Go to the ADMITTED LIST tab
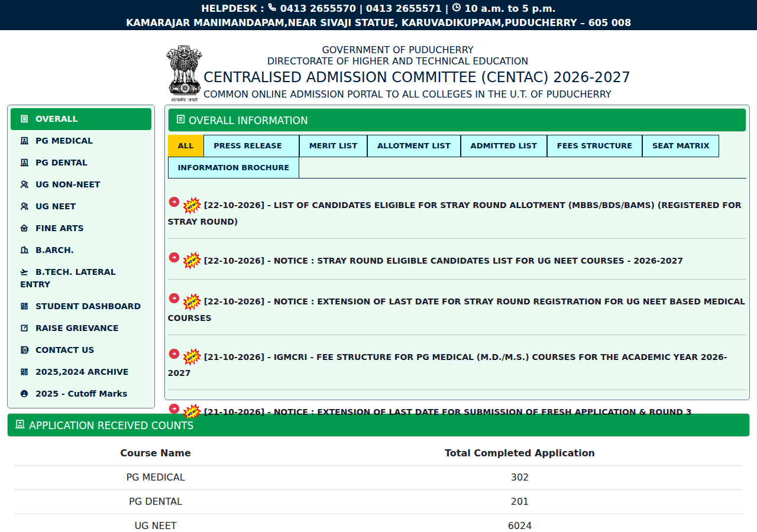757x532 pixels. [504, 146]
